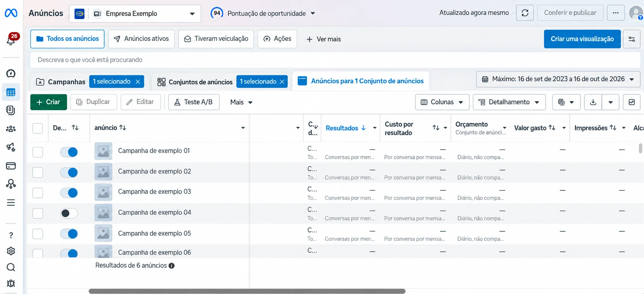The height and width of the screenshot is (294, 644).
Task: Open the megaphone advertising icon in sidebar
Action: [x=11, y=147]
